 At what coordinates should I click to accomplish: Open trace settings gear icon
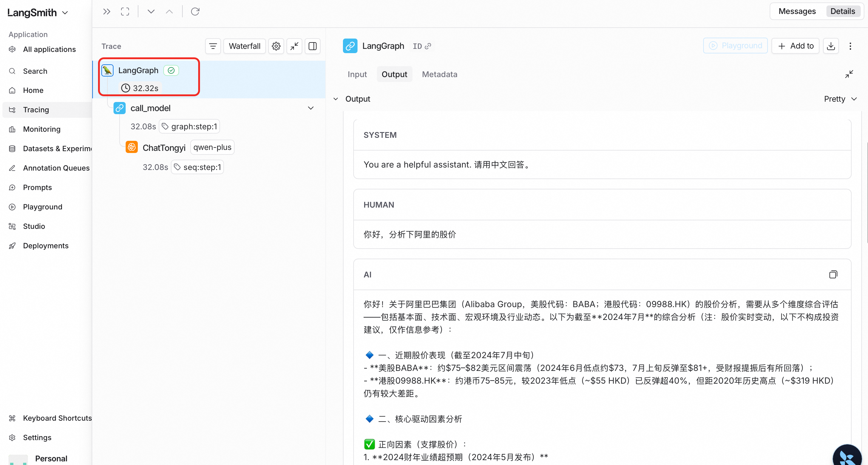(276, 46)
